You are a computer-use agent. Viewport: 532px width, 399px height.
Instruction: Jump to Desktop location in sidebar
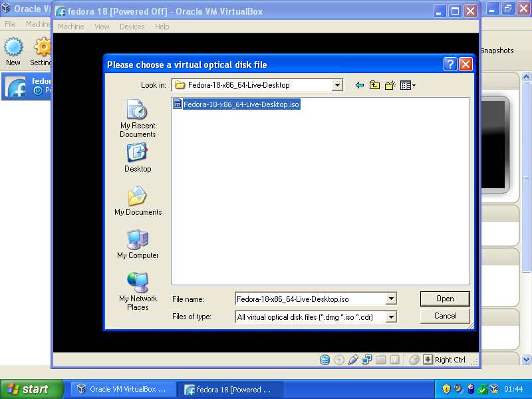click(x=138, y=158)
